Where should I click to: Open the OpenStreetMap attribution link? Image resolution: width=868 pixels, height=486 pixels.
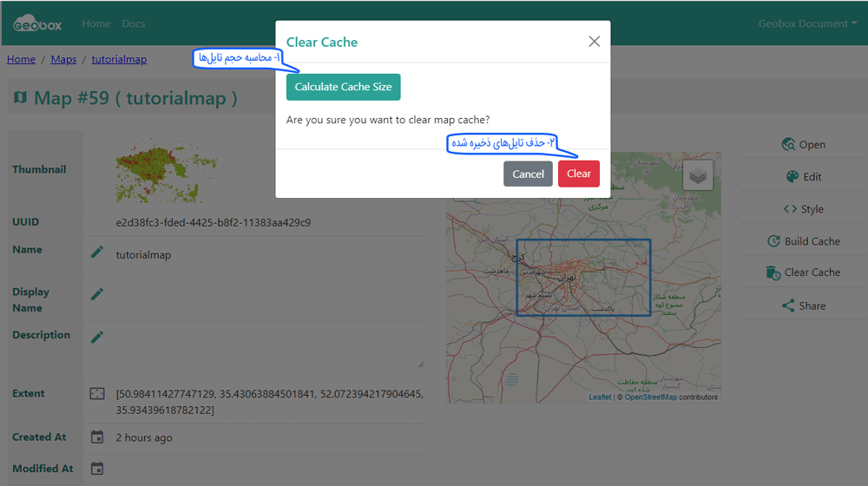coord(650,397)
